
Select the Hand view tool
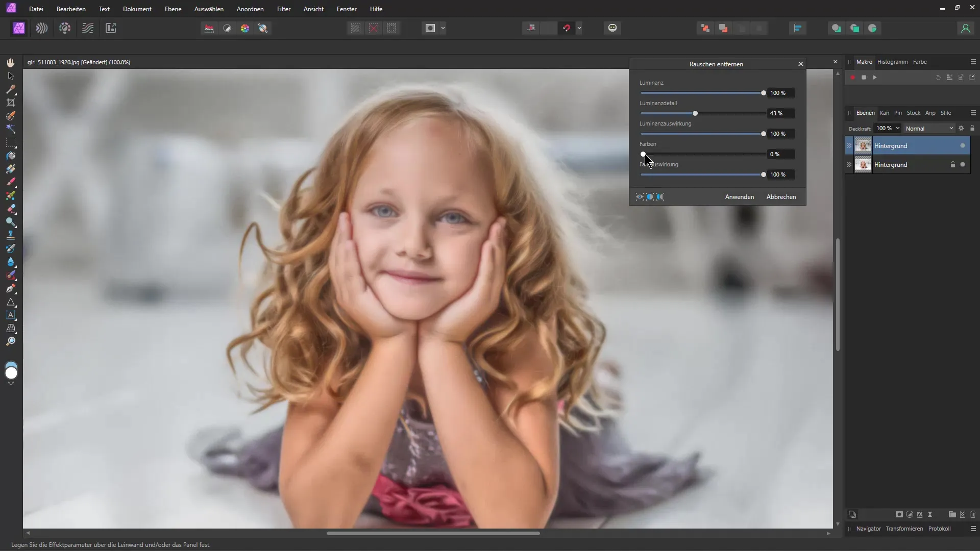(x=11, y=63)
